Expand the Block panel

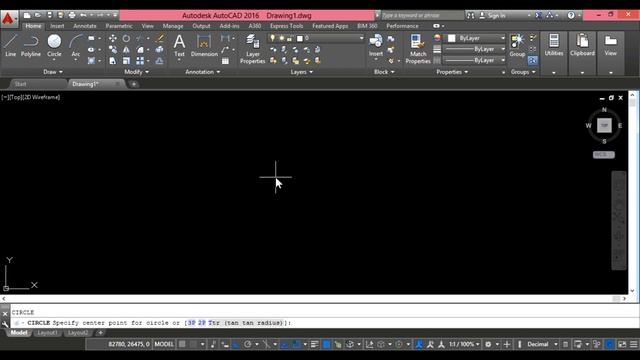(x=384, y=72)
